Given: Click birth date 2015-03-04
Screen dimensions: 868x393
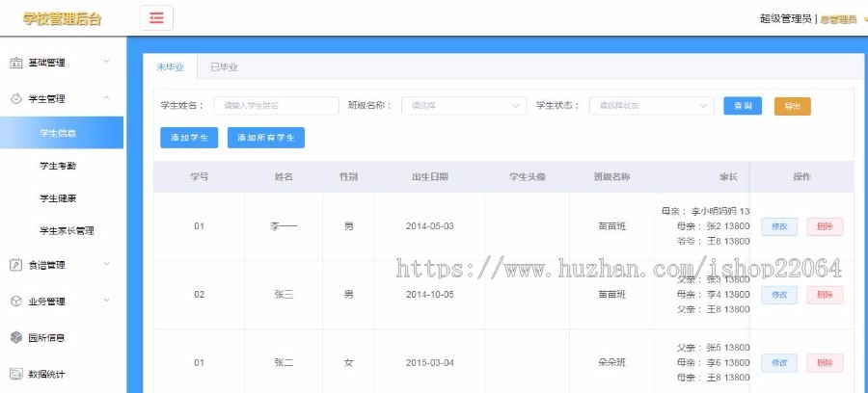Looking at the screenshot, I should point(429,362).
